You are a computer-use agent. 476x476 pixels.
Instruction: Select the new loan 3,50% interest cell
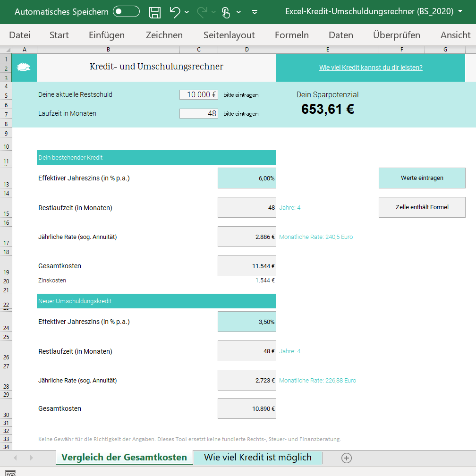click(247, 322)
